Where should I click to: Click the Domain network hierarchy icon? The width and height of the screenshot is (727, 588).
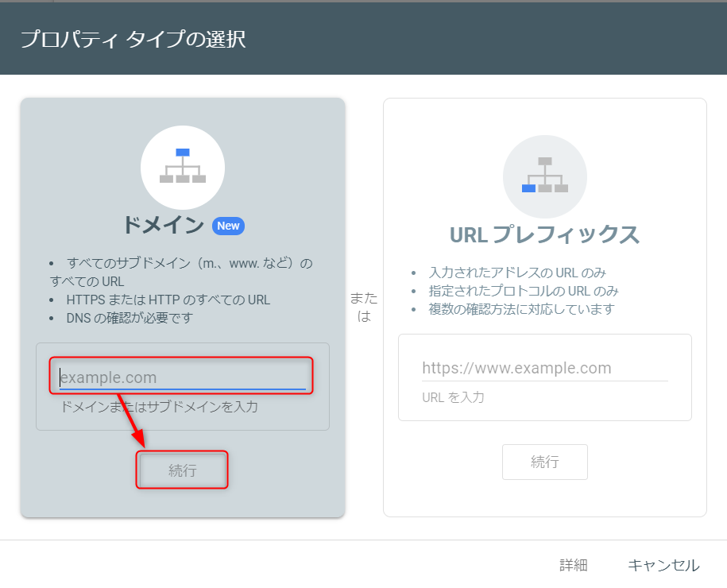183,166
